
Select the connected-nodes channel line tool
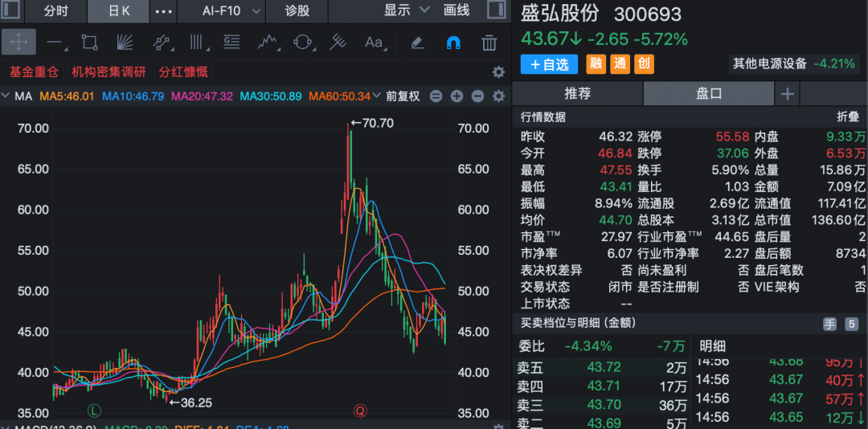(x=161, y=42)
